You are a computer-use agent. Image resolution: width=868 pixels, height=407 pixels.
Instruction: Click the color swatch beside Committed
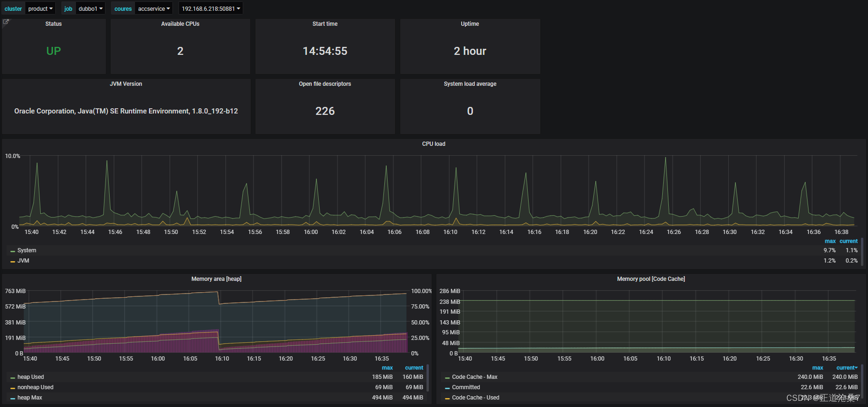(x=447, y=388)
